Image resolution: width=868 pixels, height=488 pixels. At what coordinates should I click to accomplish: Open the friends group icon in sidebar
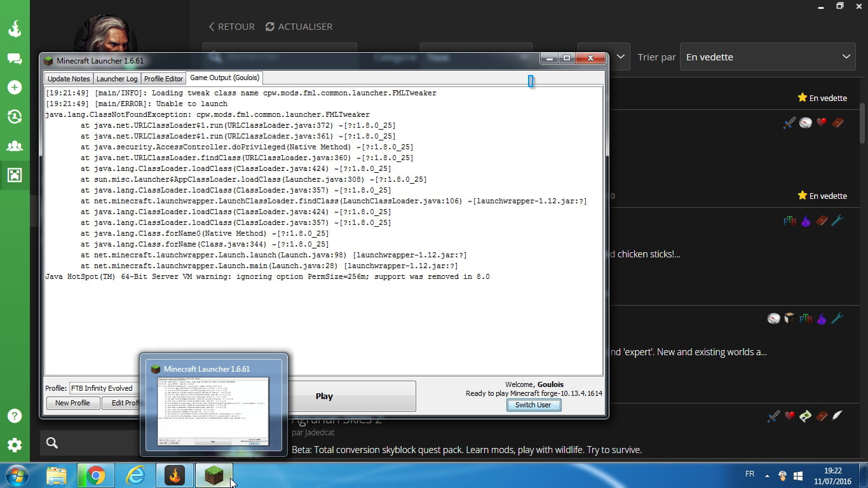(15, 146)
